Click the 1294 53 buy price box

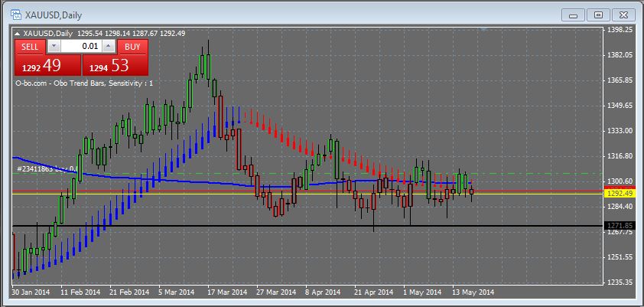115,66
